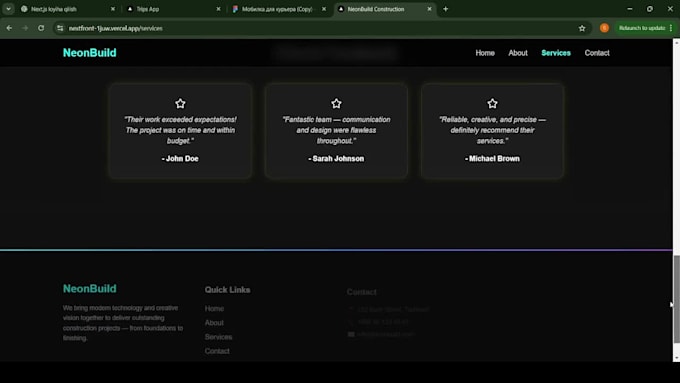The width and height of the screenshot is (680, 383).
Task: Expand the tab search dropdown arrow
Action: pyautogui.click(x=8, y=9)
